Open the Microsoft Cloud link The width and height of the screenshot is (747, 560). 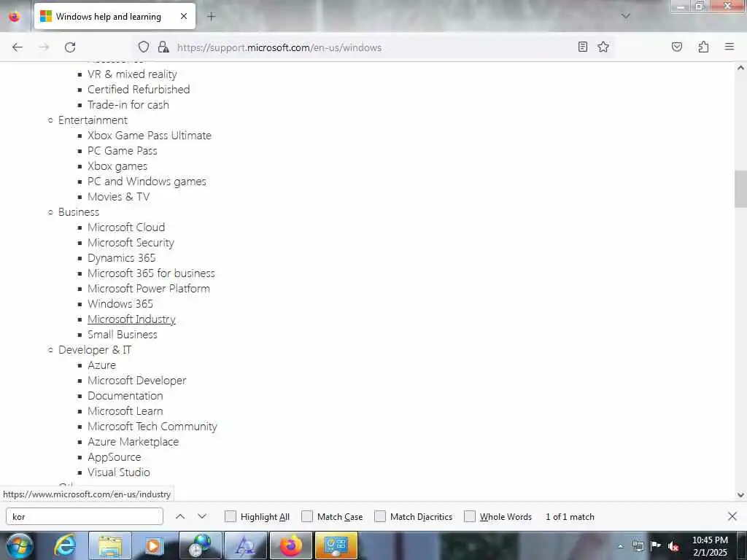[x=126, y=227]
